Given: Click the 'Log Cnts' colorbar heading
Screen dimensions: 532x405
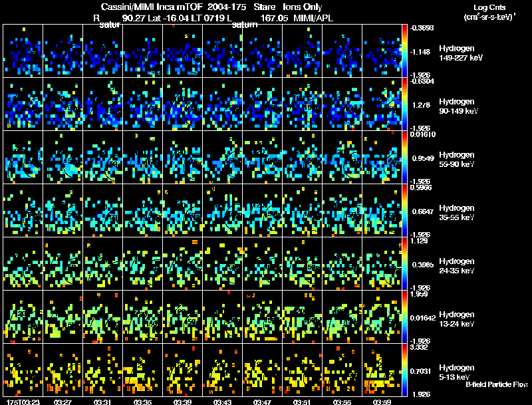Looking at the screenshot, I should (x=489, y=7).
